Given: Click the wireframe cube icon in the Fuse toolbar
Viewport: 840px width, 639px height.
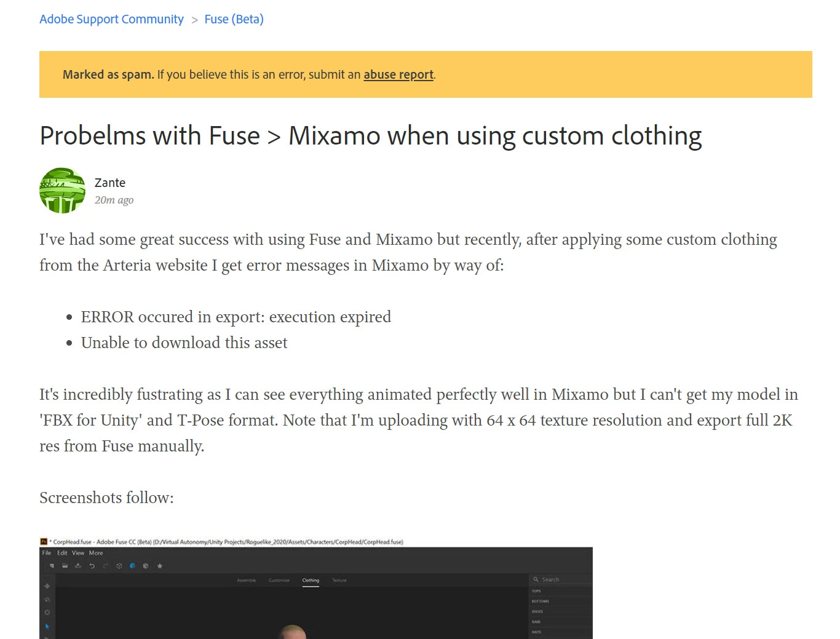Looking at the screenshot, I should [119, 566].
